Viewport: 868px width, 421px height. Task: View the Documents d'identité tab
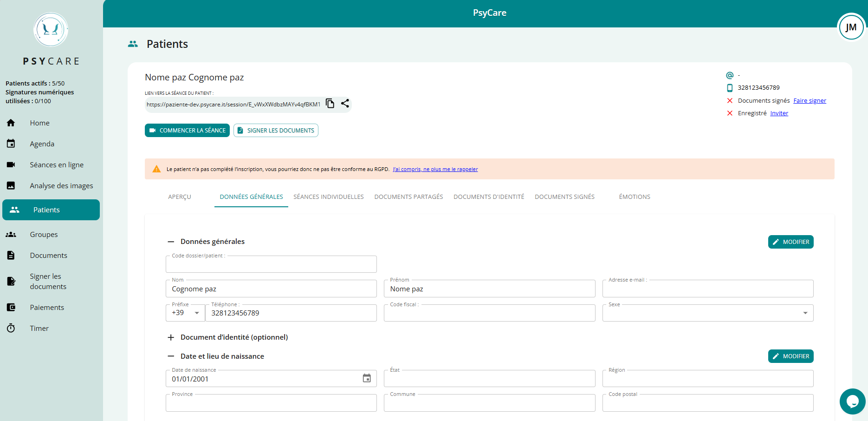(489, 197)
